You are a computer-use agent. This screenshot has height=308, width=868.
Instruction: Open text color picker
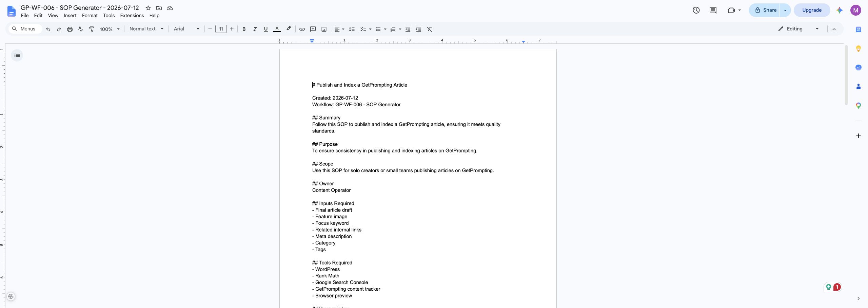point(277,29)
